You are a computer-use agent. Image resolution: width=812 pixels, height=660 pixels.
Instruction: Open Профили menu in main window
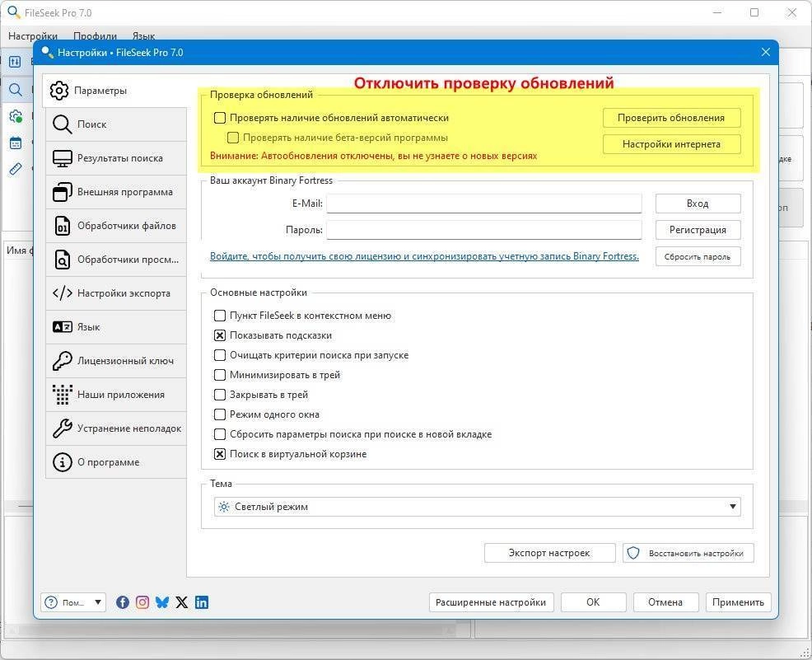click(96, 36)
